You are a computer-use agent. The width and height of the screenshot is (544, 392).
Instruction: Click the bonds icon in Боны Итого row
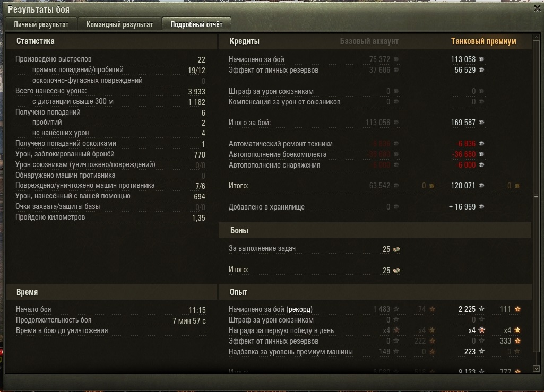coord(396,270)
